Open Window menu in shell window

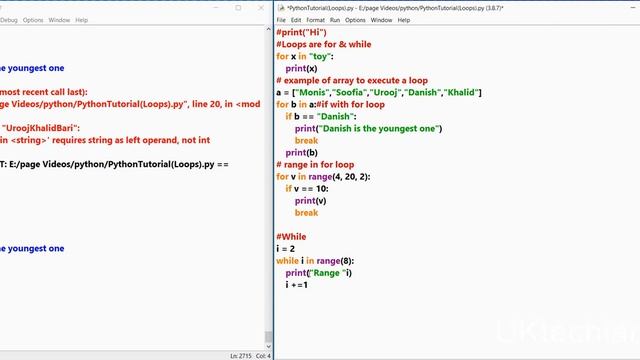coord(59,20)
